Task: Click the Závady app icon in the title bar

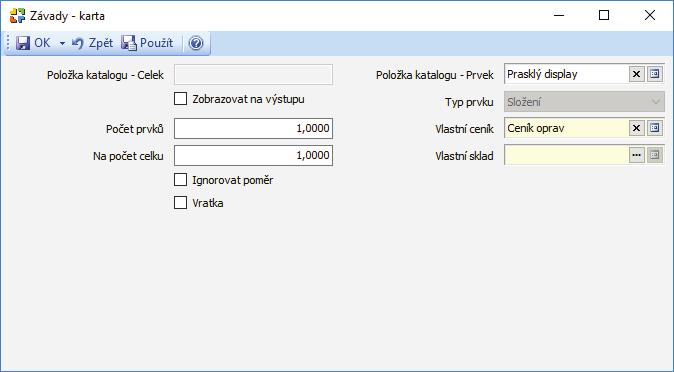Action: tap(17, 16)
